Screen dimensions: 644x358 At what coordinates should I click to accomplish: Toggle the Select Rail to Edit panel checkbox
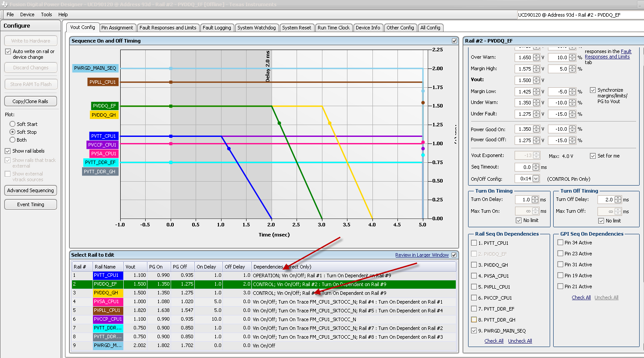(454, 255)
